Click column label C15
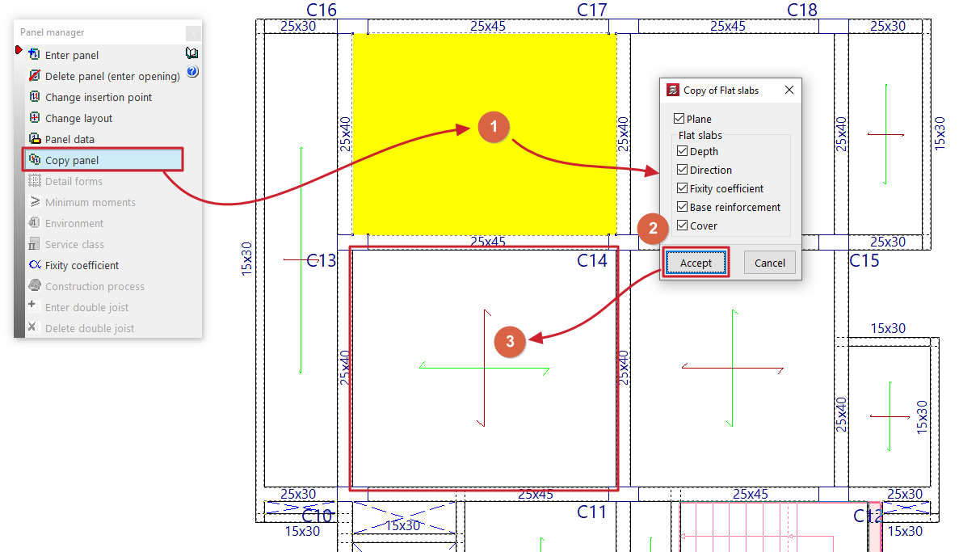The height and width of the screenshot is (552, 980). pyautogui.click(x=864, y=260)
